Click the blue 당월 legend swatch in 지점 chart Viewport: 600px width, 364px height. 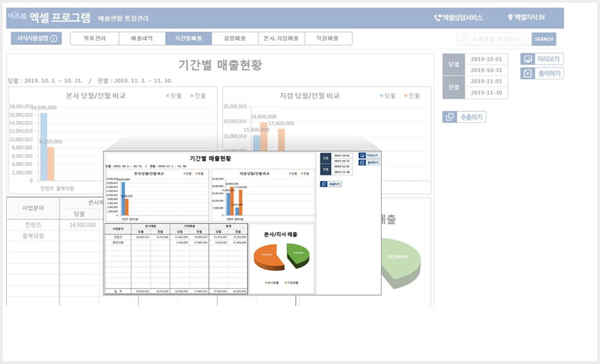(x=382, y=95)
